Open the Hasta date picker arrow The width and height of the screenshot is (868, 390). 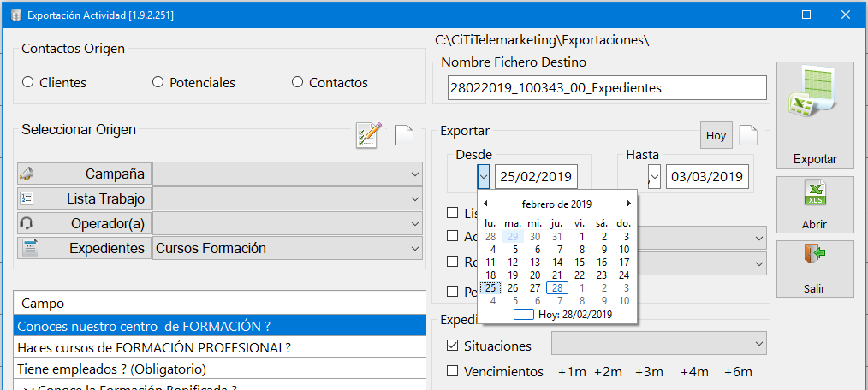[654, 177]
